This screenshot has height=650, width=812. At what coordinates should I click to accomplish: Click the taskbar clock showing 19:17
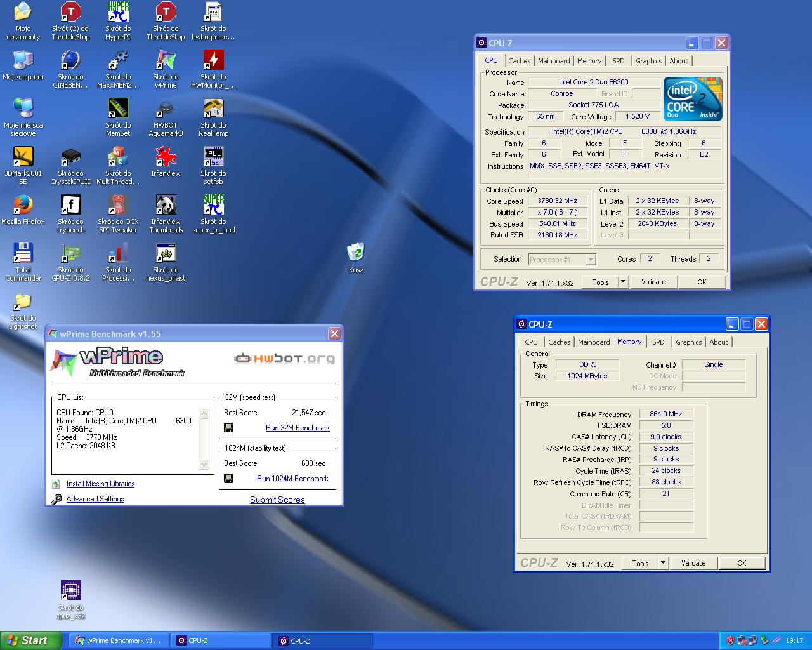[794, 641]
